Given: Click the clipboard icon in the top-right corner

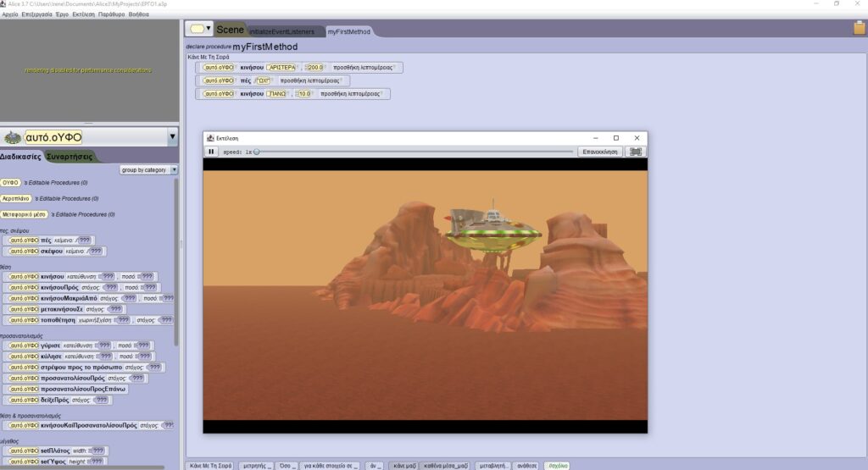Looking at the screenshot, I should click(859, 28).
